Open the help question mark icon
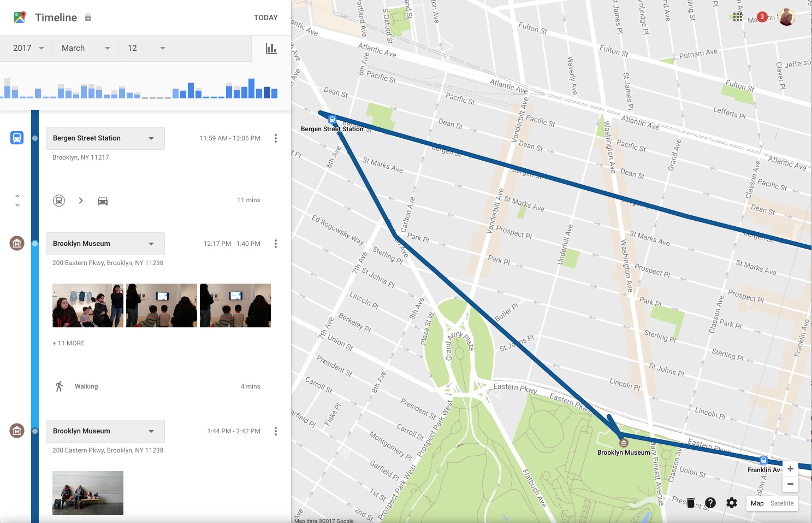812x523 pixels. [x=710, y=503]
